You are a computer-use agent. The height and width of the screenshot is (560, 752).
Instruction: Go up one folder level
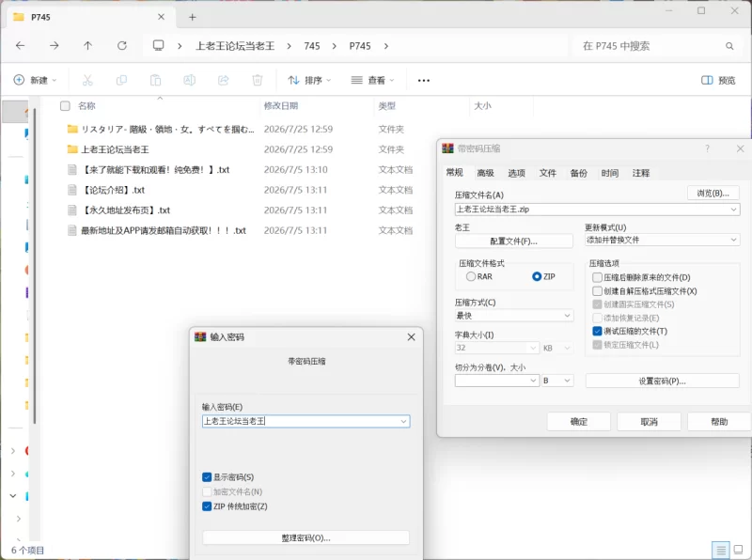[87, 45]
